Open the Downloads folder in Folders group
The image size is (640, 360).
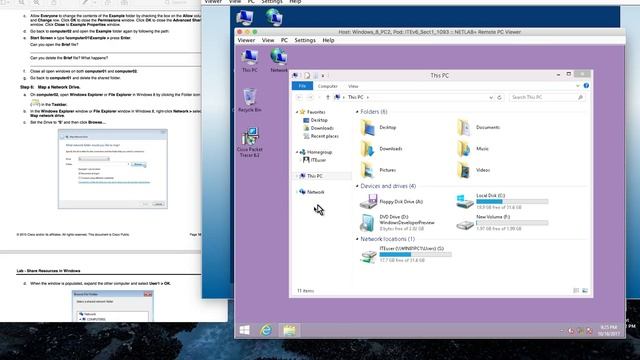pos(381,149)
